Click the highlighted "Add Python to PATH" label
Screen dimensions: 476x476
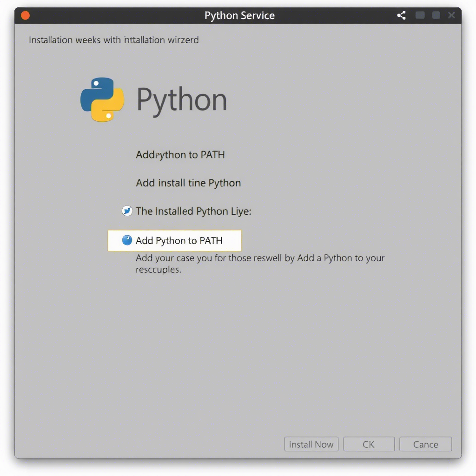179,240
